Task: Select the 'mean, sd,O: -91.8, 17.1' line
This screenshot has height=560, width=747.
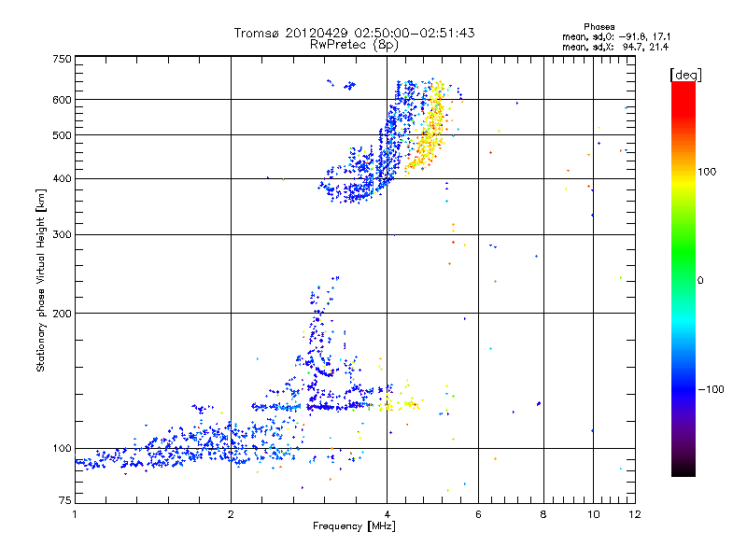Action: coord(616,36)
